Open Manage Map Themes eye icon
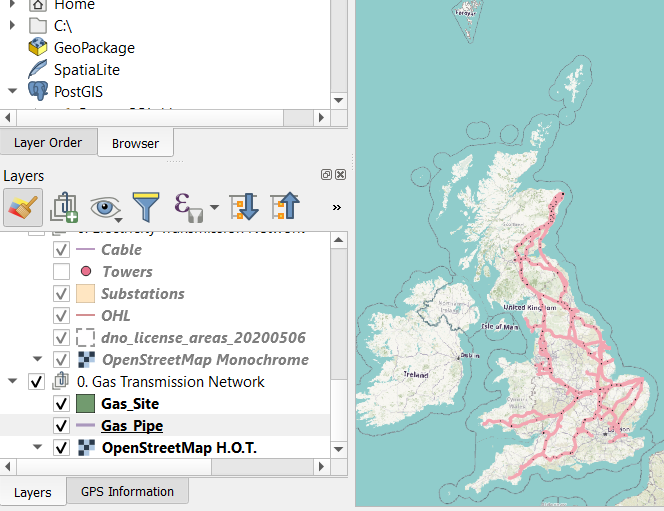The width and height of the screenshot is (664, 511). (103, 207)
